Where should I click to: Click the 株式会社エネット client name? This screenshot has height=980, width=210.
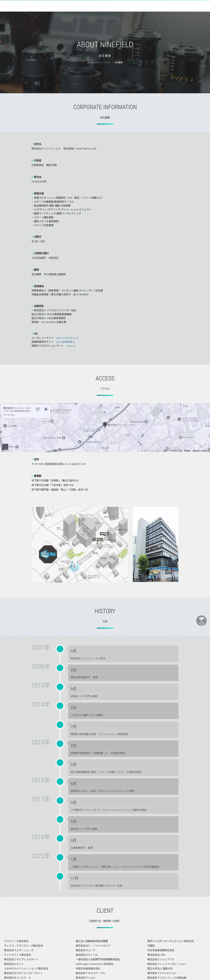(14, 964)
